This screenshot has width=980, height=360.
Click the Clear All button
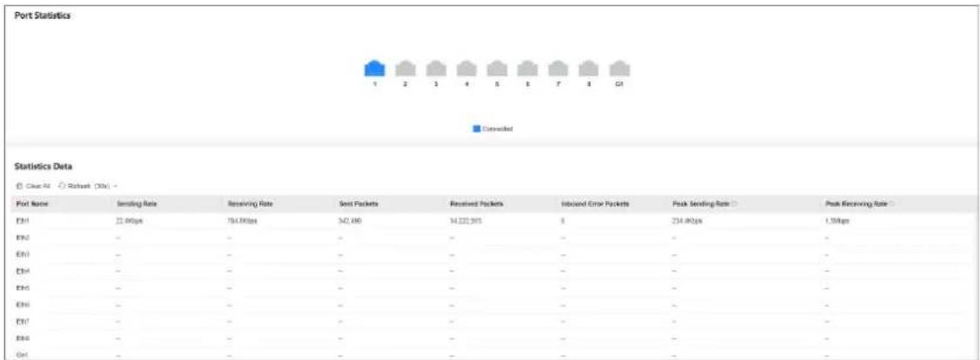point(32,186)
